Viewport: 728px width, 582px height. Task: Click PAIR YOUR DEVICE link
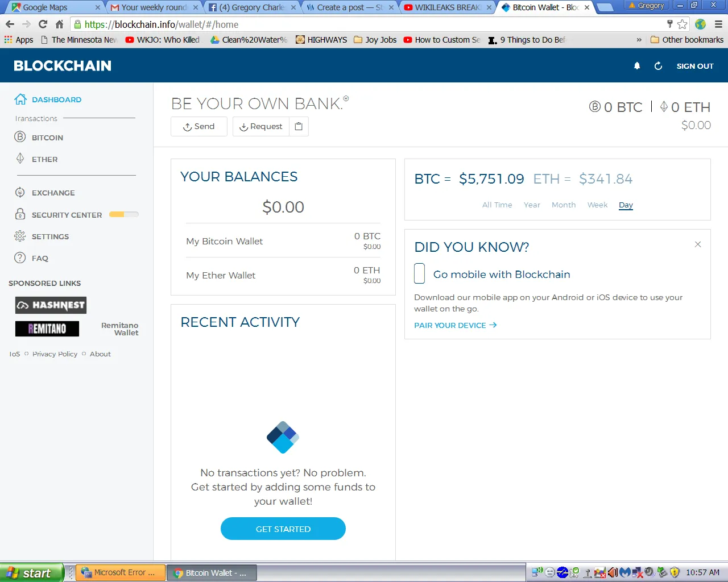pos(456,325)
